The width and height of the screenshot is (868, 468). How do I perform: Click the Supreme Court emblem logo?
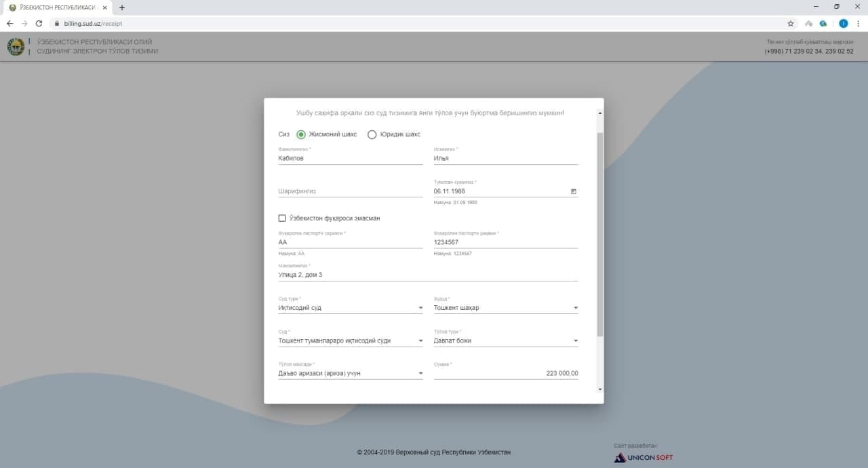(16, 47)
